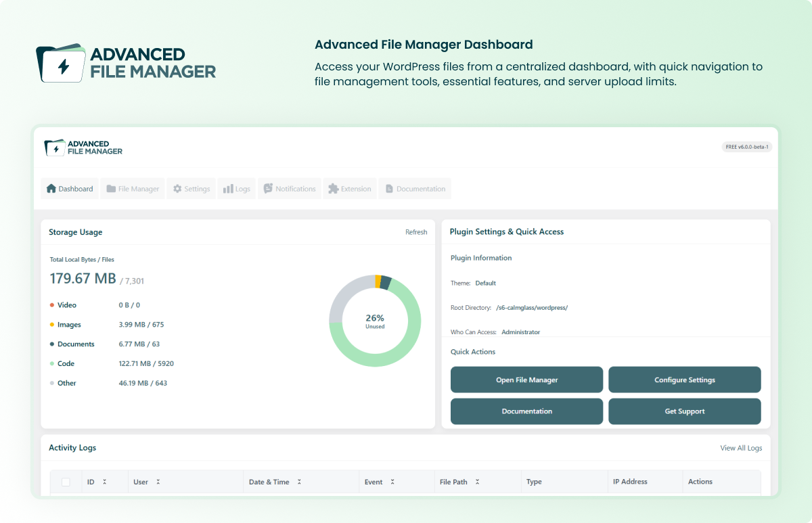Screen dimensions: 812x523
Task: Click the Logs bar chart icon
Action: click(228, 189)
